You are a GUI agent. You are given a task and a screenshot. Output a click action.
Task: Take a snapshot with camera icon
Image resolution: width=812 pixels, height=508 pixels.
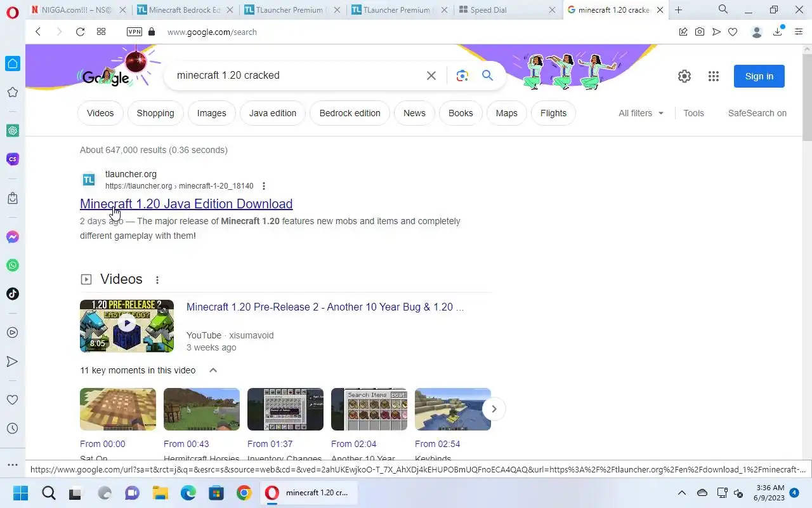(x=700, y=32)
